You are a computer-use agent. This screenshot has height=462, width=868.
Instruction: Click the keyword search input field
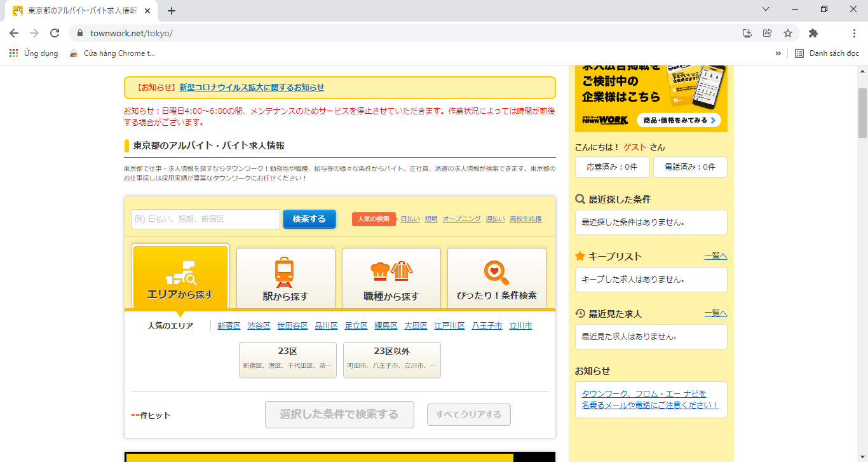point(205,219)
